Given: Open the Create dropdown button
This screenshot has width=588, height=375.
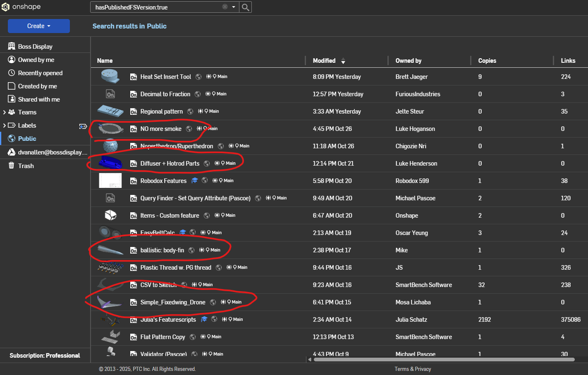Looking at the screenshot, I should click(39, 26).
